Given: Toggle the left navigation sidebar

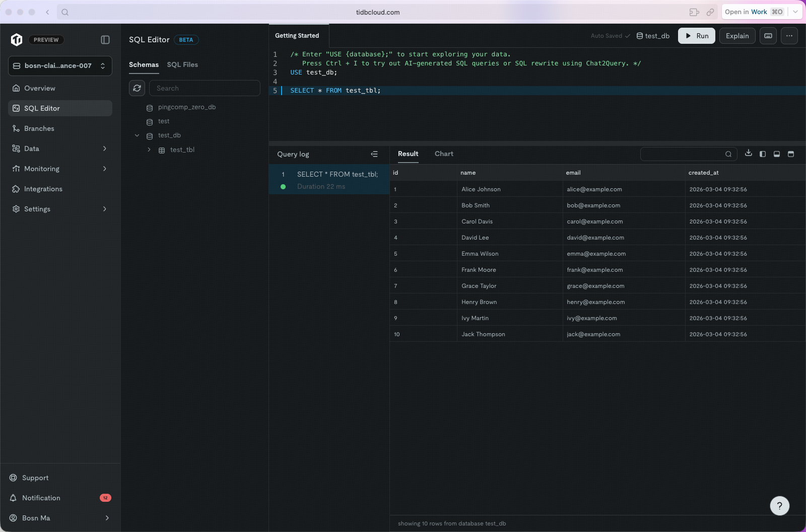Looking at the screenshot, I should [105, 40].
